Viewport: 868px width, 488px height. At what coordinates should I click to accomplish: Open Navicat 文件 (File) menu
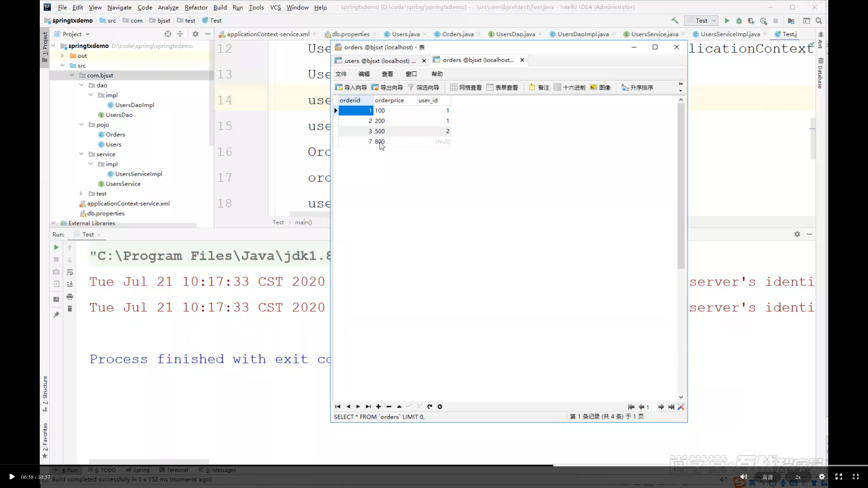341,74
